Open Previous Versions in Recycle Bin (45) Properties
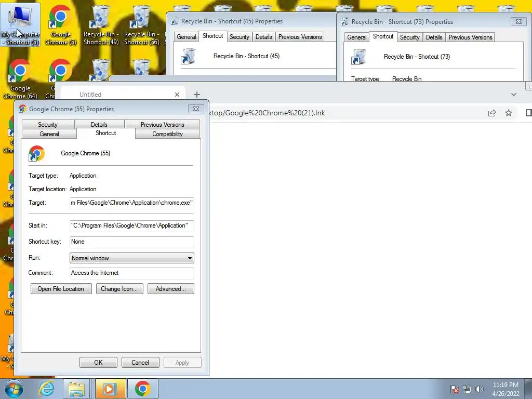532x399 pixels. coord(300,37)
